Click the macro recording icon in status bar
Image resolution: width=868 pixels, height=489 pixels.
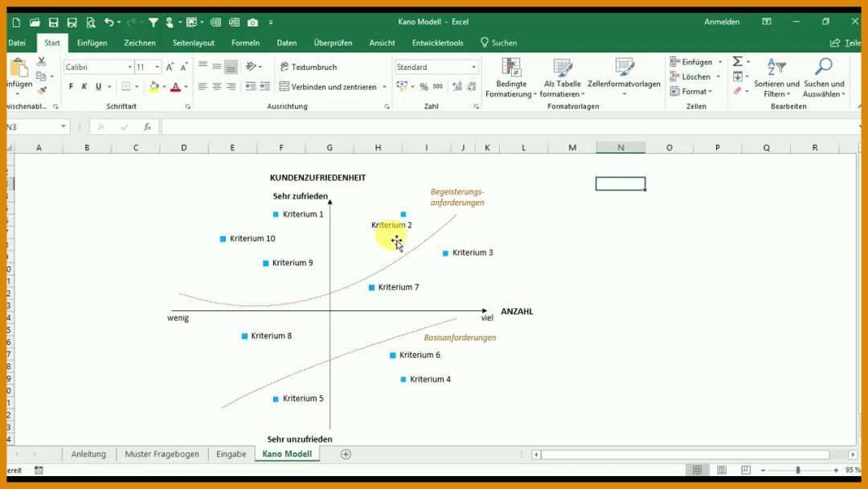[39, 471]
